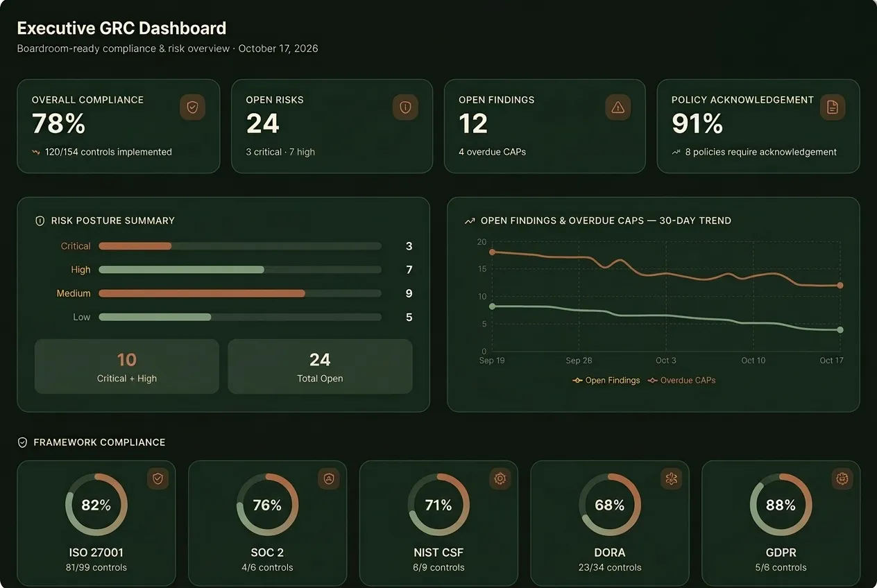This screenshot has width=877, height=588.
Task: Click the 78% overall compliance value
Action: pyautogui.click(x=58, y=124)
